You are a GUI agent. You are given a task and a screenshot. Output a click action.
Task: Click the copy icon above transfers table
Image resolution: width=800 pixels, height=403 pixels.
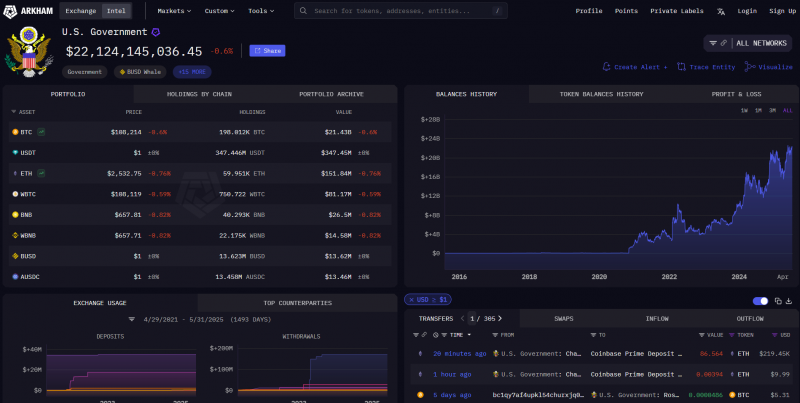(x=776, y=300)
